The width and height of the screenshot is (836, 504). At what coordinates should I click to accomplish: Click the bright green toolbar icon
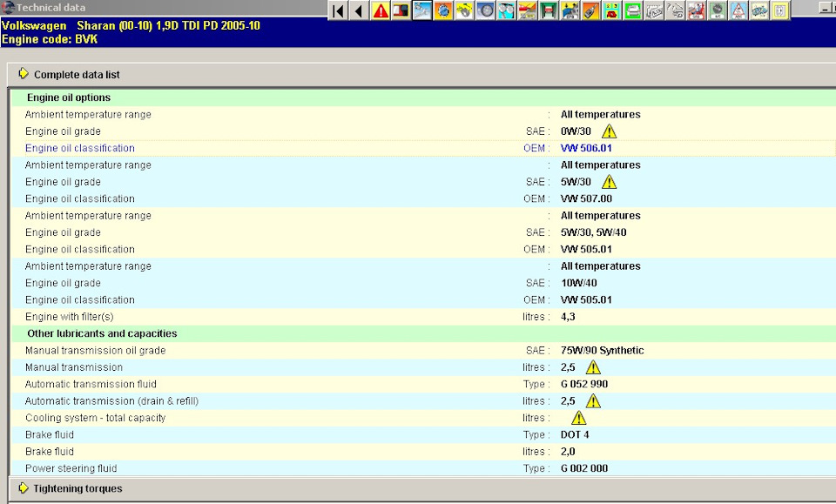pyautogui.click(x=633, y=10)
